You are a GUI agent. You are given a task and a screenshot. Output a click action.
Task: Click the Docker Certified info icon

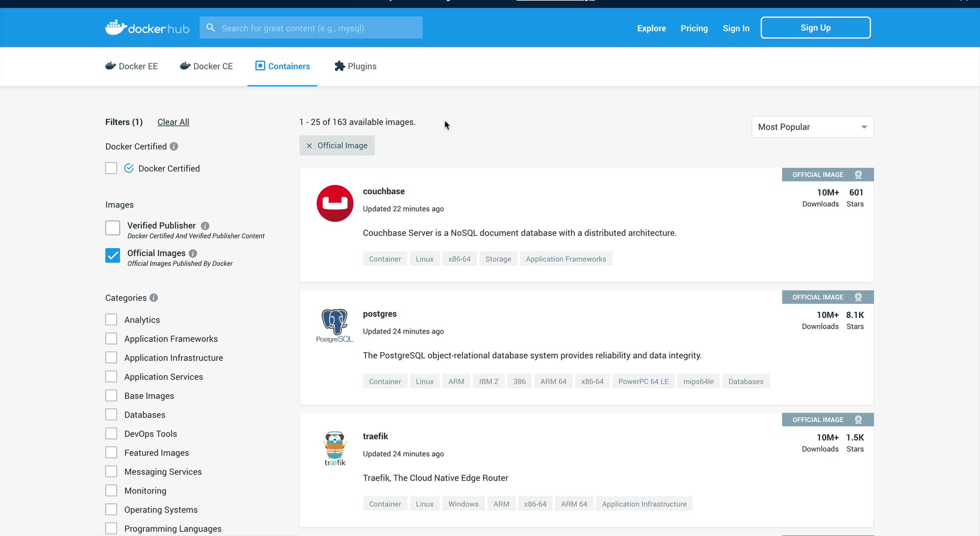(174, 147)
